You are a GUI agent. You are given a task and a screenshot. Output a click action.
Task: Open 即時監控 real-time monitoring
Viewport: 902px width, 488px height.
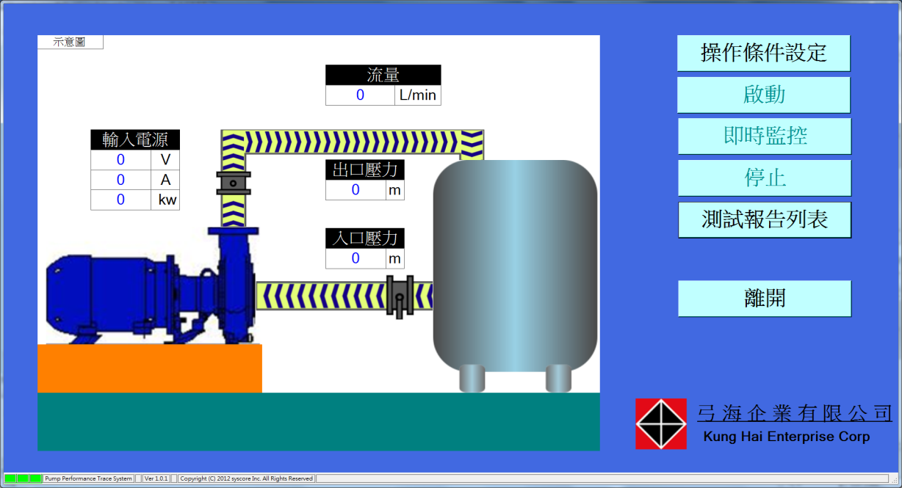point(764,136)
